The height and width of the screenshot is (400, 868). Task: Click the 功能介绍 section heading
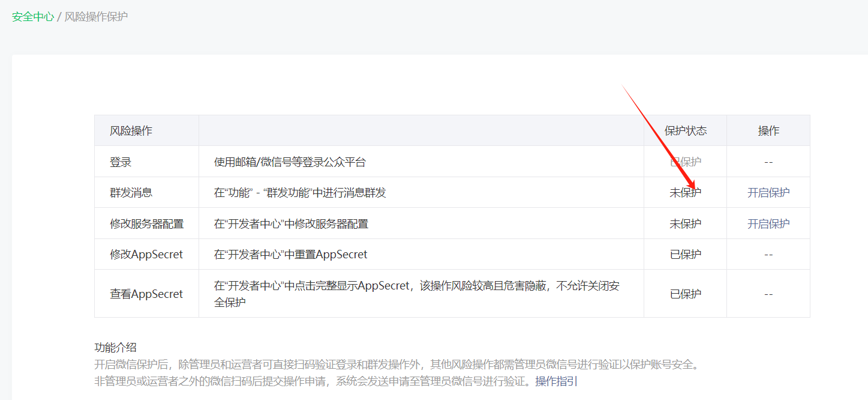tap(115, 347)
